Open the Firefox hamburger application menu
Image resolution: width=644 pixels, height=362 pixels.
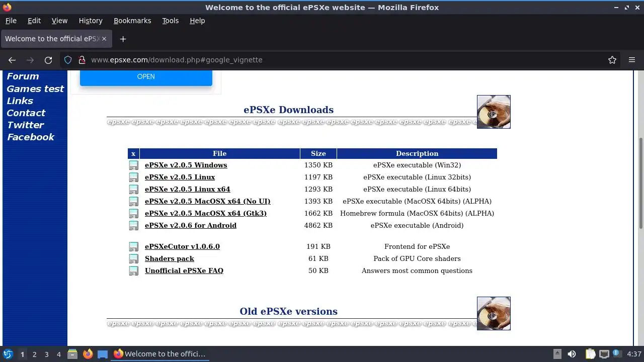pyautogui.click(x=632, y=60)
